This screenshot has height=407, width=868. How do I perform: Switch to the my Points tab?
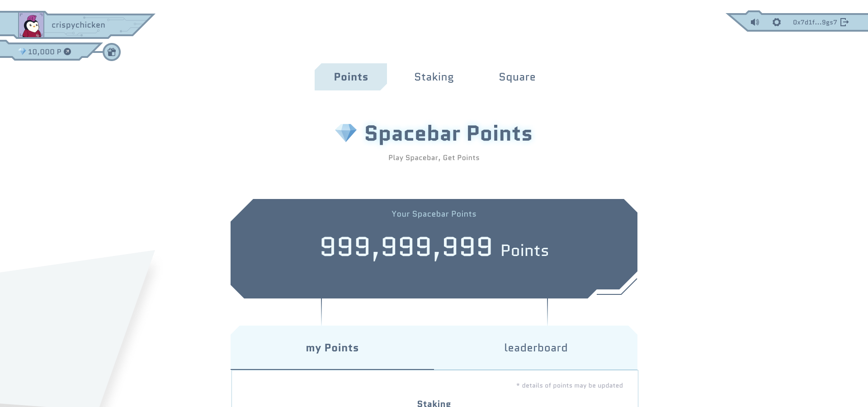332,348
